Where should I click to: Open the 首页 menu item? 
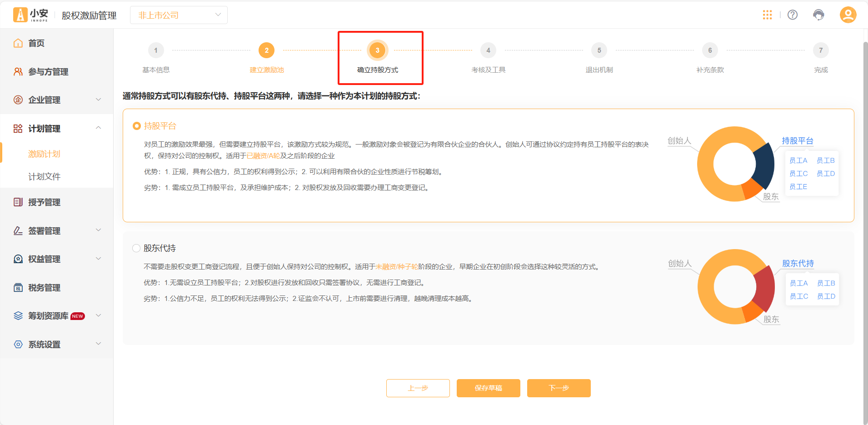tap(56, 43)
